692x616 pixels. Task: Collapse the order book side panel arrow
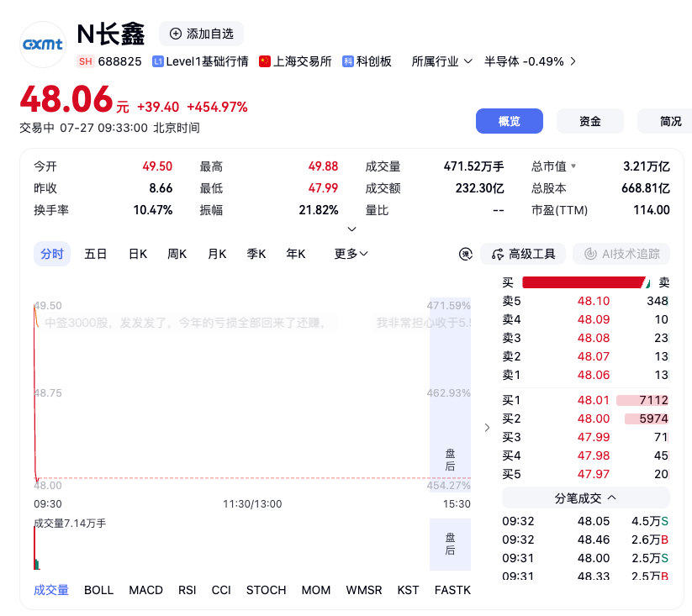pos(487,427)
